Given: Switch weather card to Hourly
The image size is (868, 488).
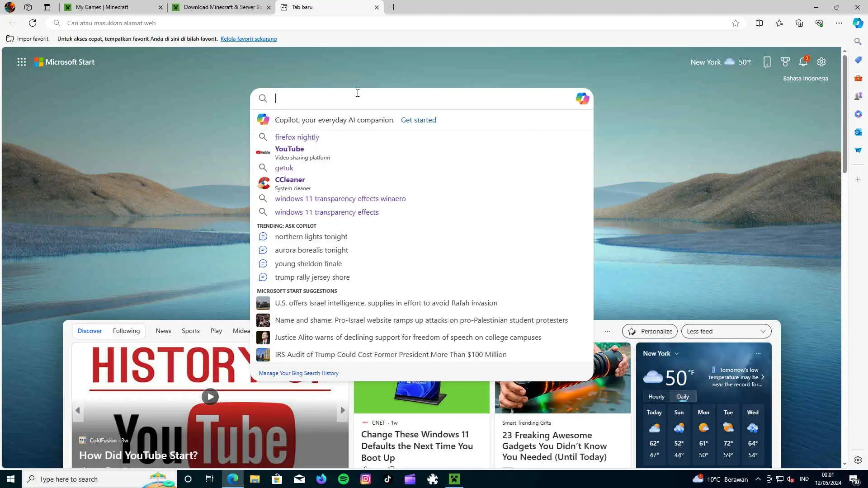Looking at the screenshot, I should point(656,397).
